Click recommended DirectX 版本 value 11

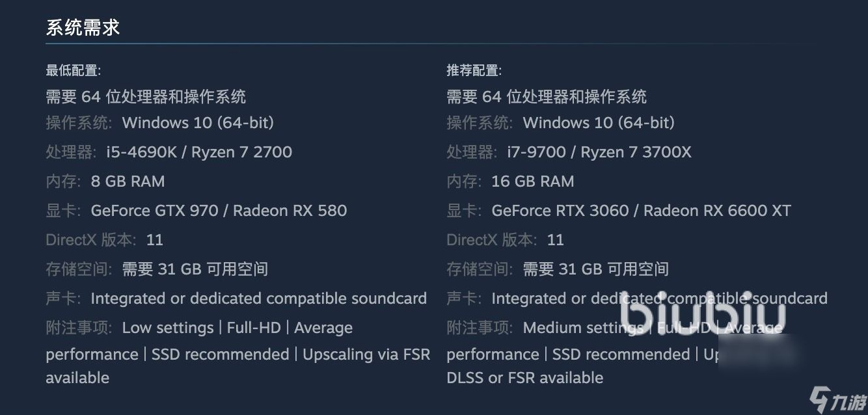tap(556, 240)
